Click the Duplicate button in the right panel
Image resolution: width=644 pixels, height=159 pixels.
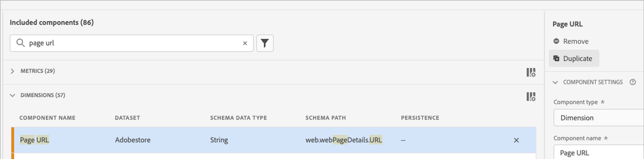point(574,58)
